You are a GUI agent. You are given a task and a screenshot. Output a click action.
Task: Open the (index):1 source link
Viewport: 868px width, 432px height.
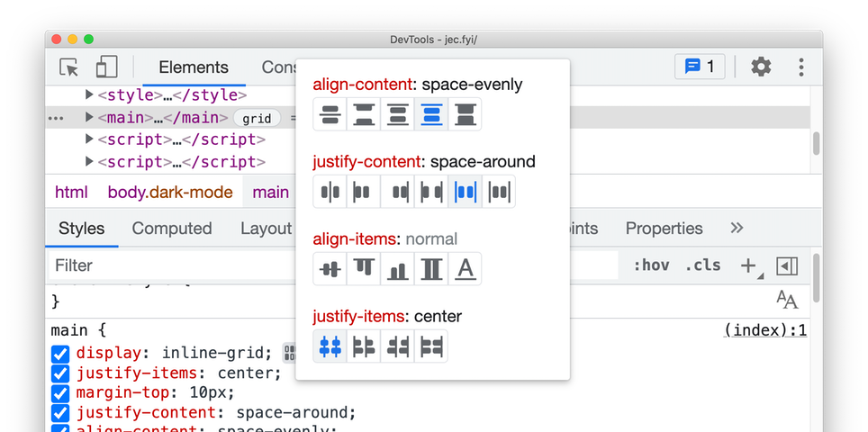click(765, 331)
